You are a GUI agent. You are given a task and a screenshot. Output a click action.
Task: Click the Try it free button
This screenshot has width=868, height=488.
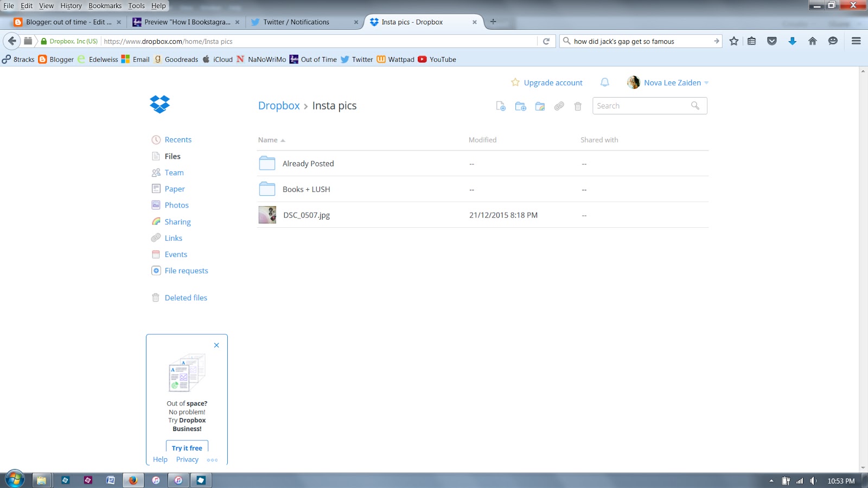tap(187, 447)
